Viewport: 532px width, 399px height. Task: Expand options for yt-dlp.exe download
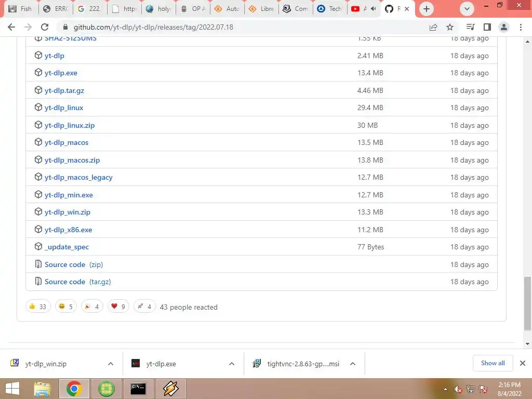[x=232, y=364]
